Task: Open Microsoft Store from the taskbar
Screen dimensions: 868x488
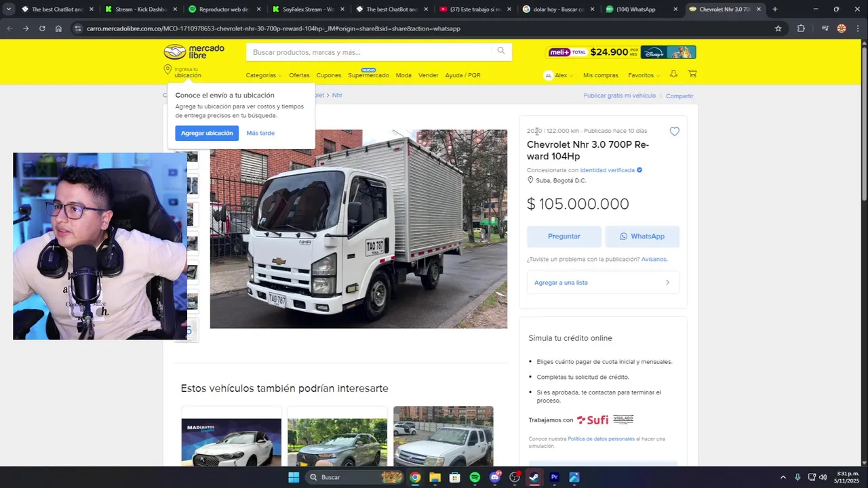Action: point(455,477)
